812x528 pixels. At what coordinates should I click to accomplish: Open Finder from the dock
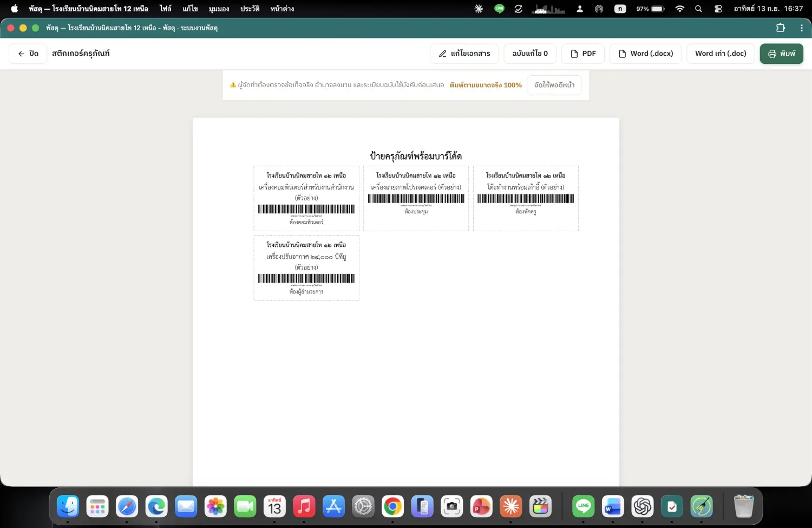68,507
